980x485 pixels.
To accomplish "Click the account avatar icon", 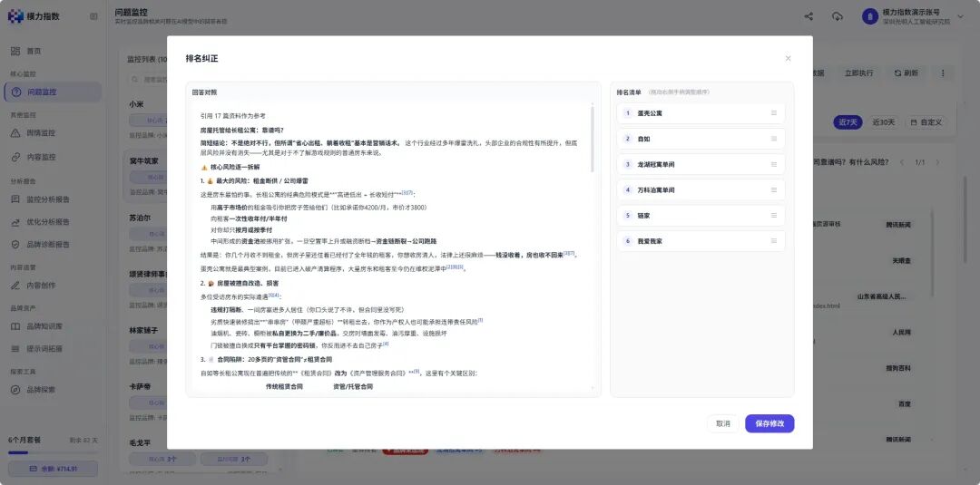I will pos(870,17).
